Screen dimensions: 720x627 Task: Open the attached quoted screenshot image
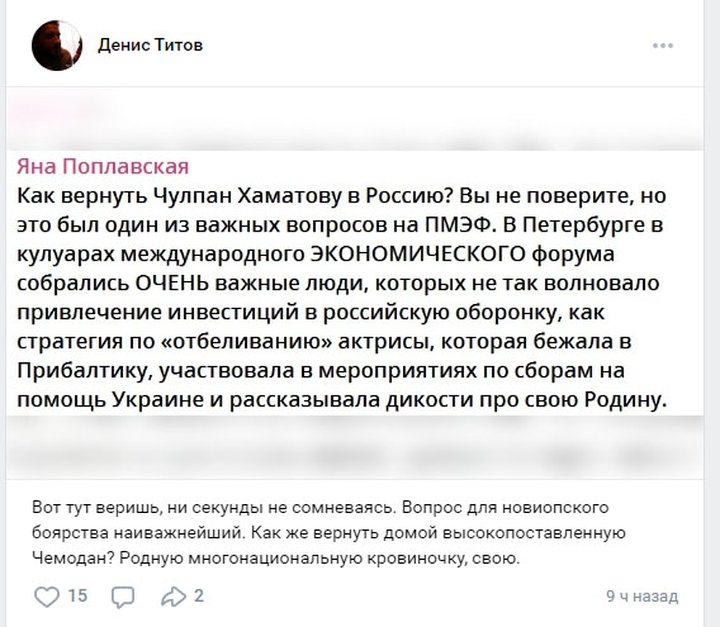pos(354,283)
